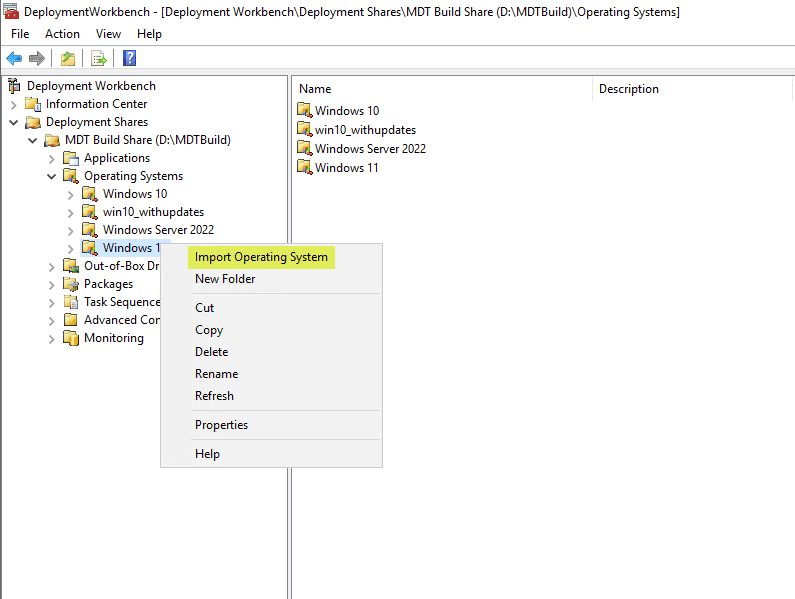795x599 pixels.
Task: Click the Deployment Workbench root node icon
Action: [x=14, y=86]
